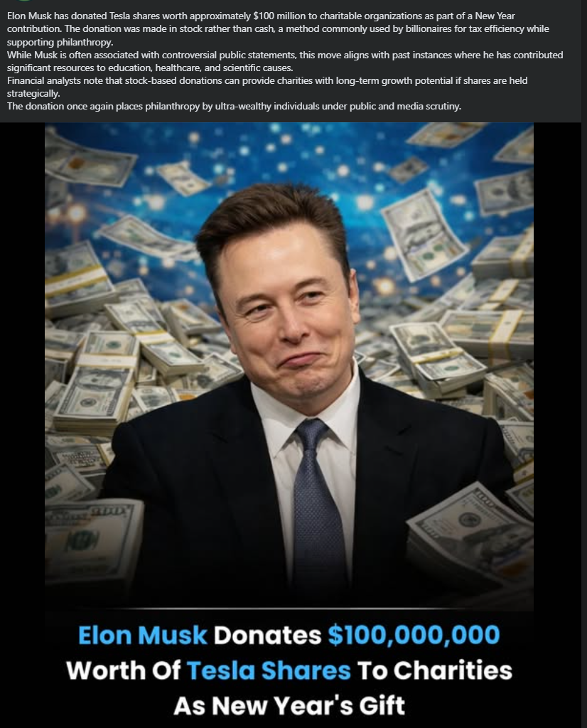Click the paragraph starting 'Financial analysts note'
The image size is (587, 728).
(x=266, y=87)
